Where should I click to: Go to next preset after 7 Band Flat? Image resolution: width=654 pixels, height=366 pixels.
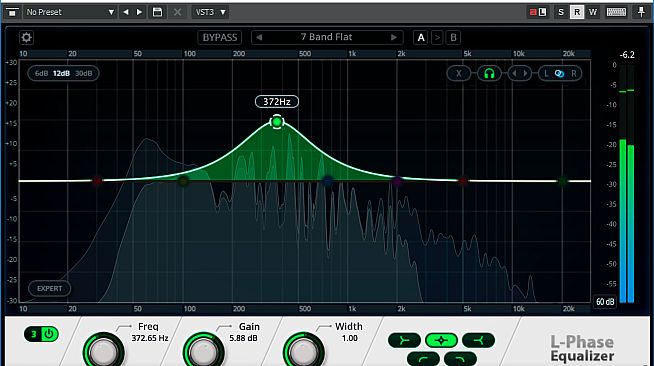click(394, 38)
